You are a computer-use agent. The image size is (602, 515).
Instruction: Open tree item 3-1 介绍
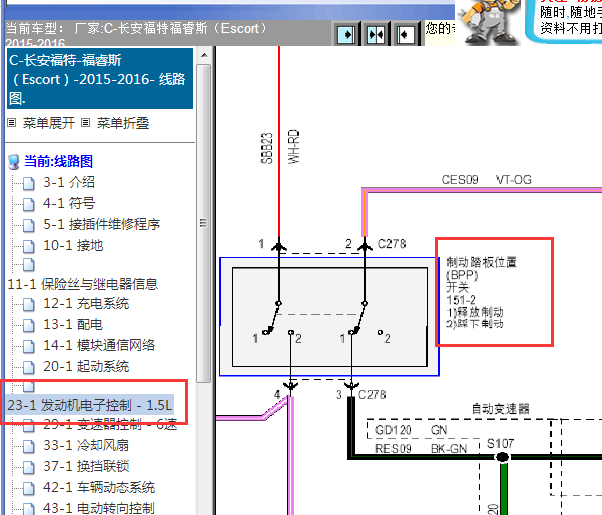[x=69, y=182]
